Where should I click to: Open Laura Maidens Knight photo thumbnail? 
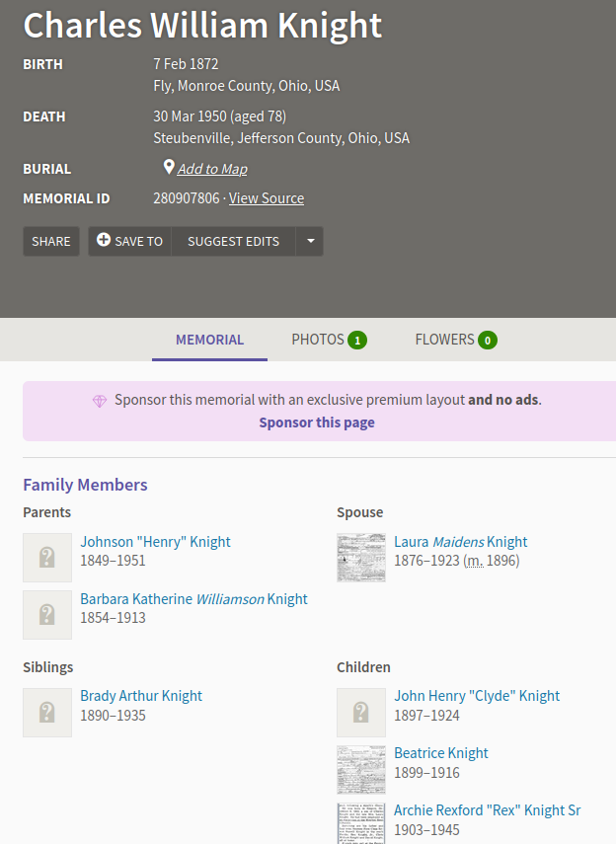[361, 558]
